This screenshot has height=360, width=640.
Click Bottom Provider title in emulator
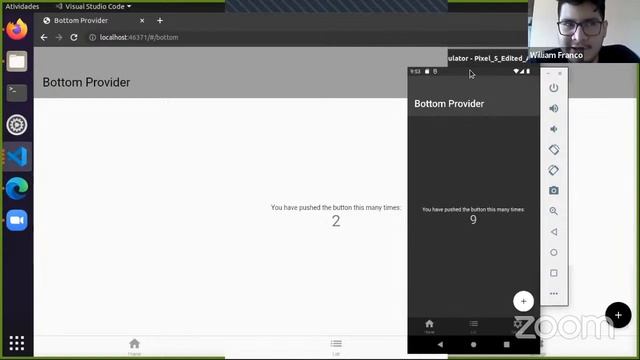pyautogui.click(x=449, y=104)
